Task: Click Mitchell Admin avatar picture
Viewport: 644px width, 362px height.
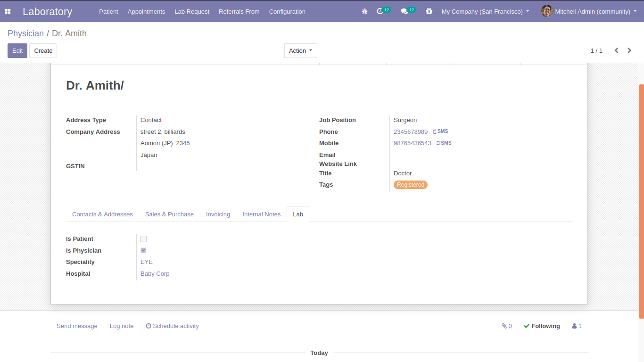Action: [x=547, y=11]
